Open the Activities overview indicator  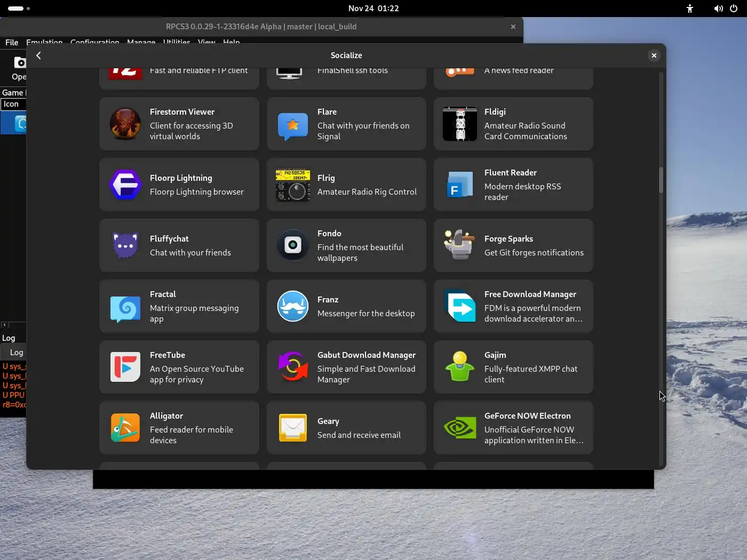[x=19, y=9]
